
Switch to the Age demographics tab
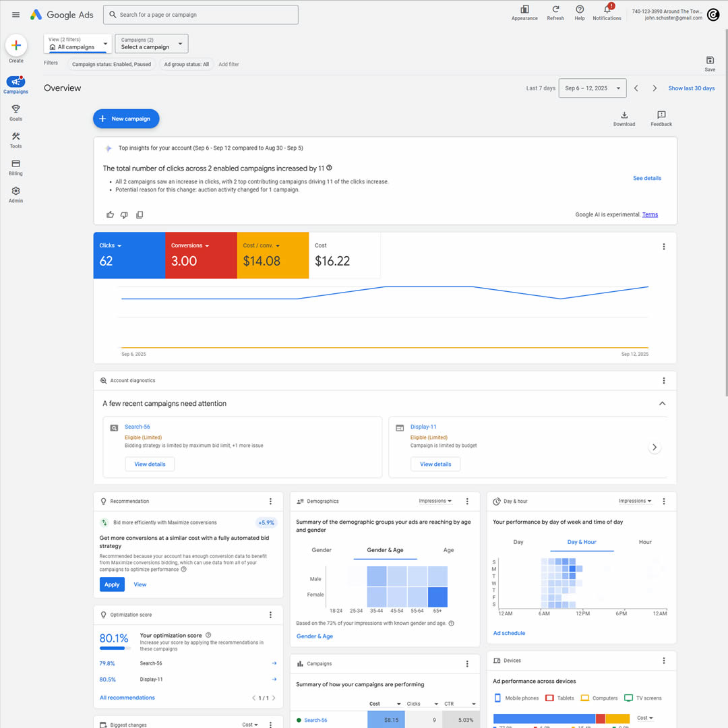[448, 550]
